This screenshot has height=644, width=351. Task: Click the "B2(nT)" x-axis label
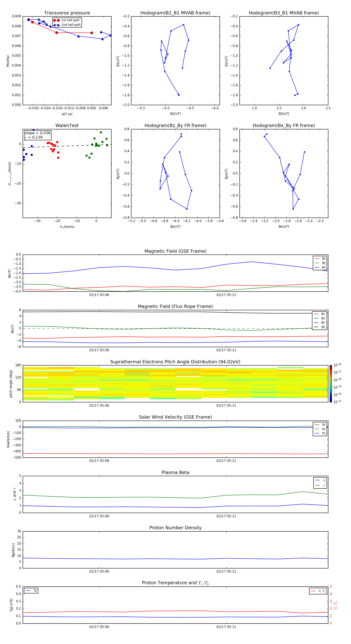point(175,114)
